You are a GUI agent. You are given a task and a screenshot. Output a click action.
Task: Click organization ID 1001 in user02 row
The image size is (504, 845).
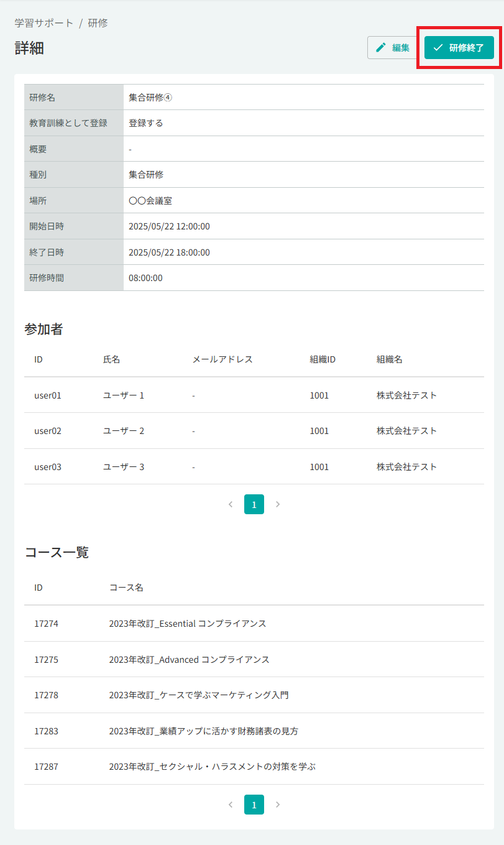coord(319,431)
